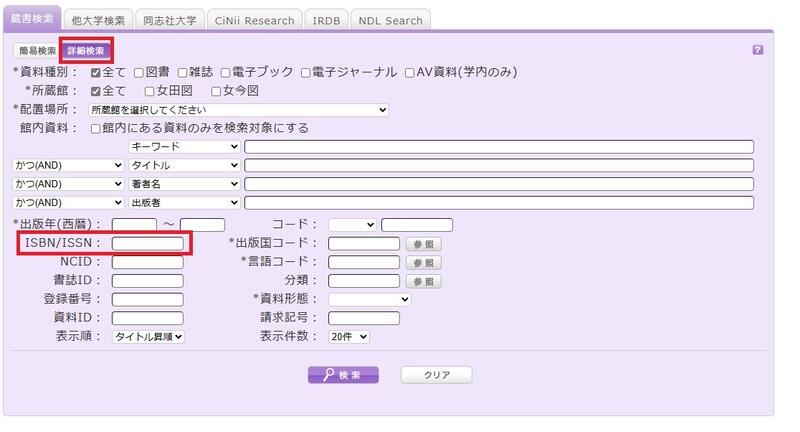Click the purple 検索 search button
The height and width of the screenshot is (432, 800).
343,375
